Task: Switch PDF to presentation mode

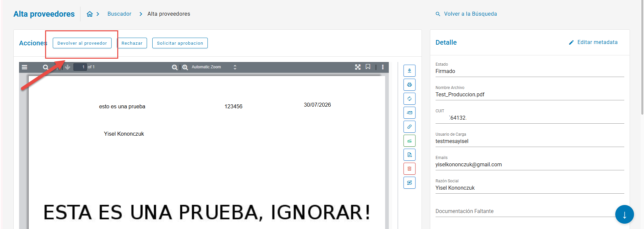Action: click(x=358, y=67)
